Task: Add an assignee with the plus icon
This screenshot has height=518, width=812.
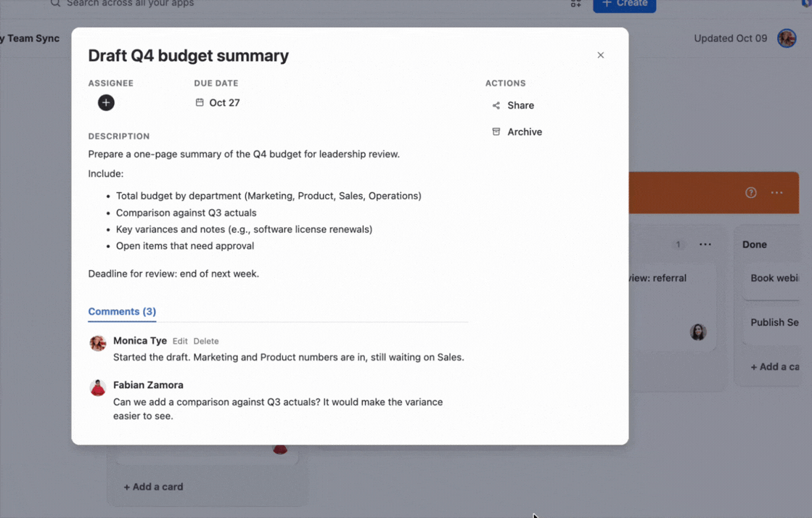Action: pyautogui.click(x=106, y=102)
